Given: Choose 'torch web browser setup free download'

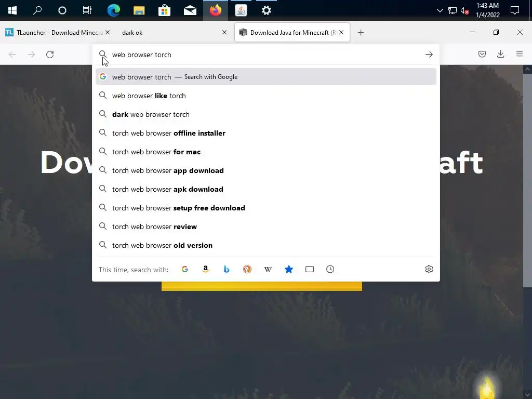Looking at the screenshot, I should tap(265, 208).
